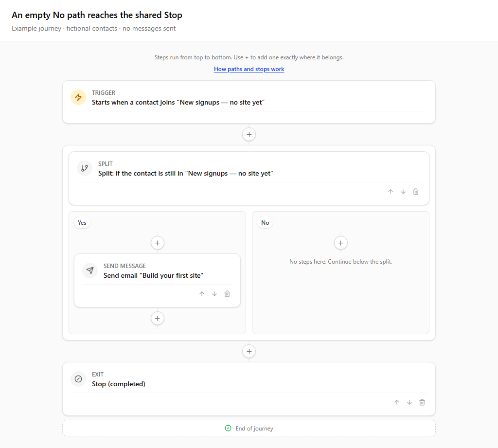Click the Trigger lightning bolt icon

tap(78, 97)
